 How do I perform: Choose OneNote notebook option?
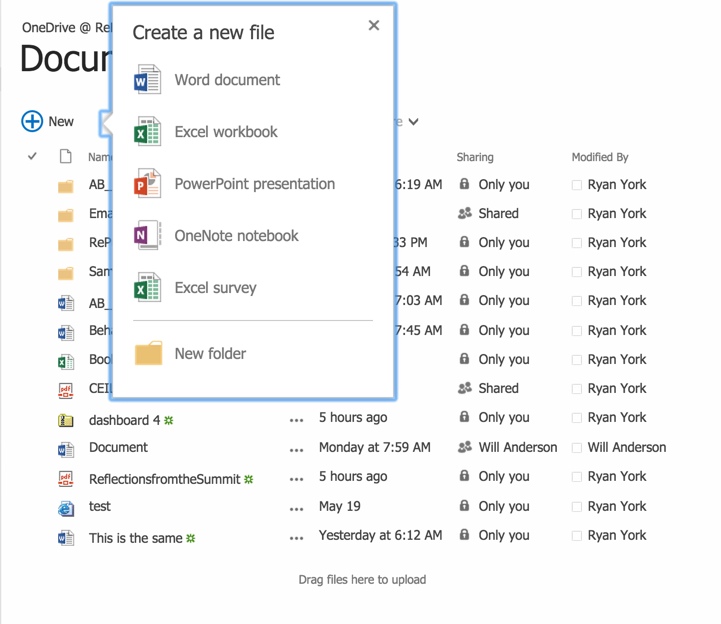236,236
